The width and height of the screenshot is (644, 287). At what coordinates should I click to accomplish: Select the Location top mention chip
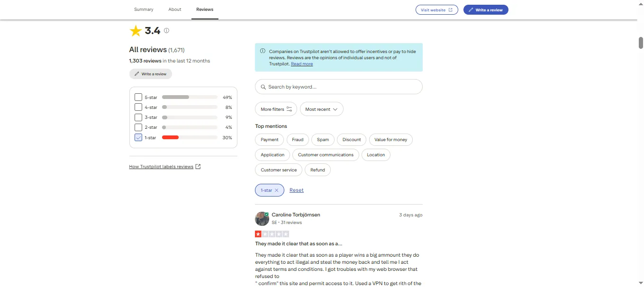click(x=376, y=155)
